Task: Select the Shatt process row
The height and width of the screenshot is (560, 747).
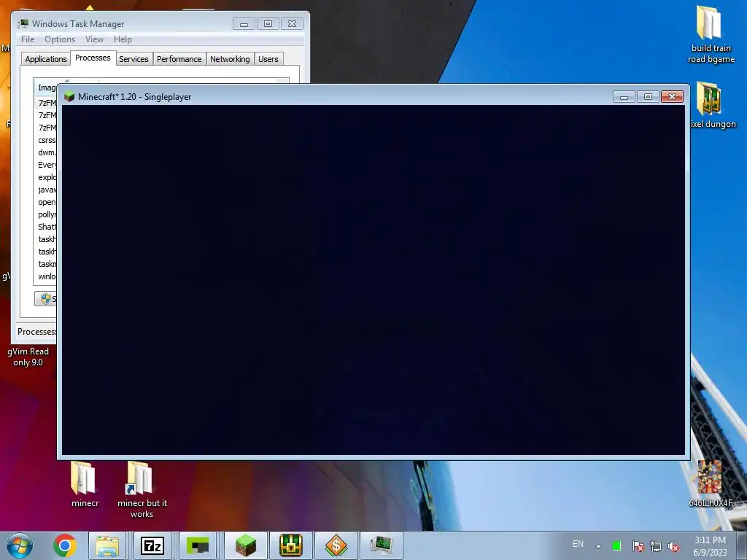Action: [46, 227]
